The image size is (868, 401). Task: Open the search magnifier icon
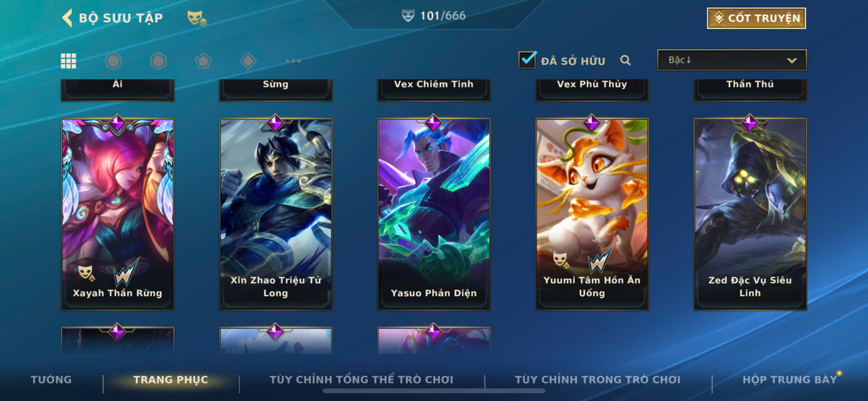tap(625, 60)
